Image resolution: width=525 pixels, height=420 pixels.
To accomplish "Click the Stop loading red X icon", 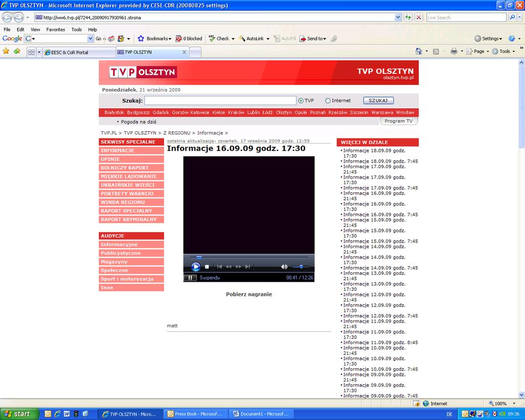I will pos(418,17).
